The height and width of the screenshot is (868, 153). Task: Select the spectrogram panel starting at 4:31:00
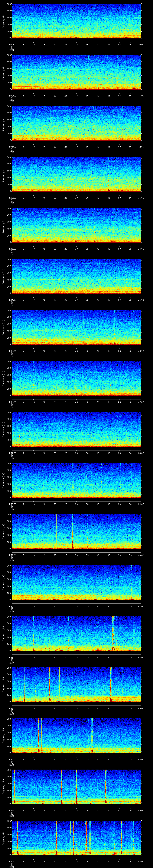tap(76, 123)
